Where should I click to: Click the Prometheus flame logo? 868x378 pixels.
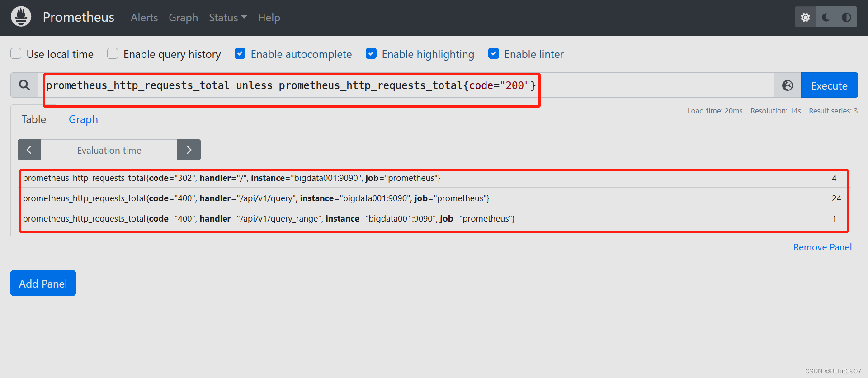[21, 17]
